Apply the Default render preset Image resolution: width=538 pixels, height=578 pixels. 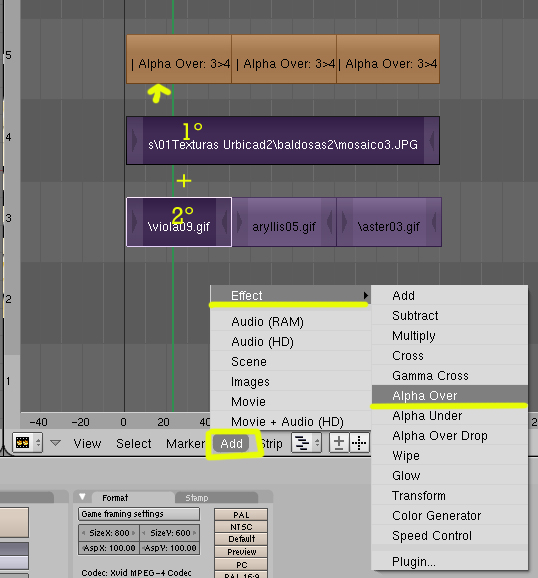point(241,539)
